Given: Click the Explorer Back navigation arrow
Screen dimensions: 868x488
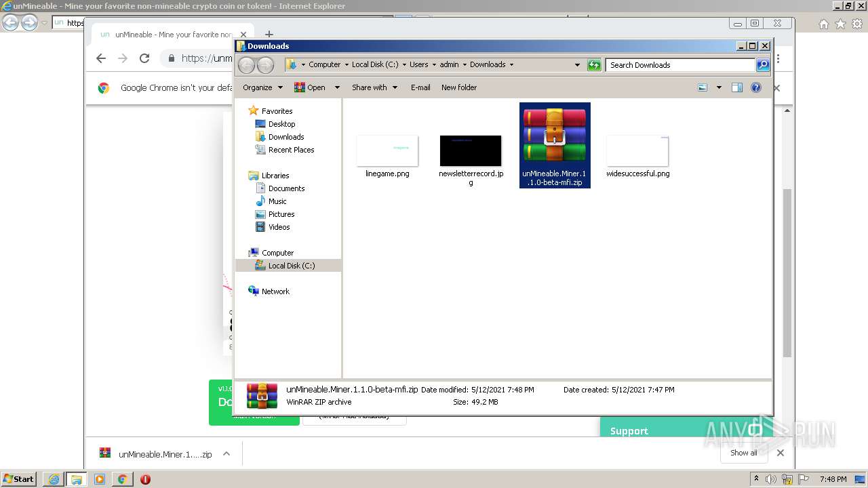Looking at the screenshot, I should [246, 65].
